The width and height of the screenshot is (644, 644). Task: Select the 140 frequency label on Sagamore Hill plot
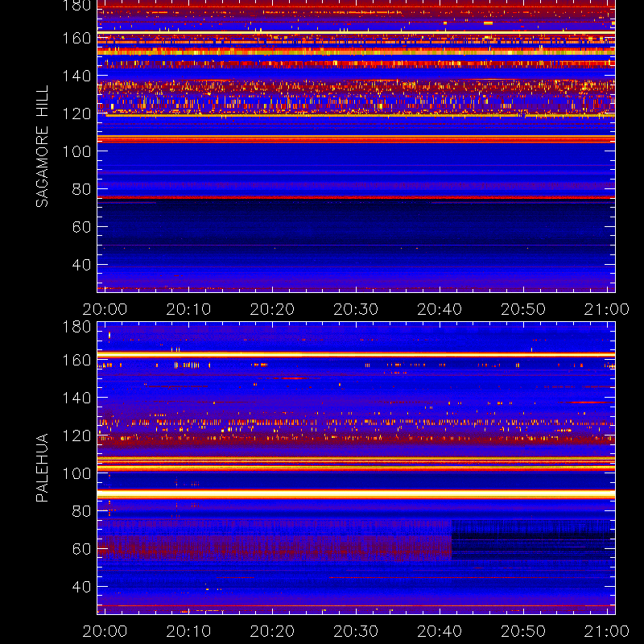point(76,76)
